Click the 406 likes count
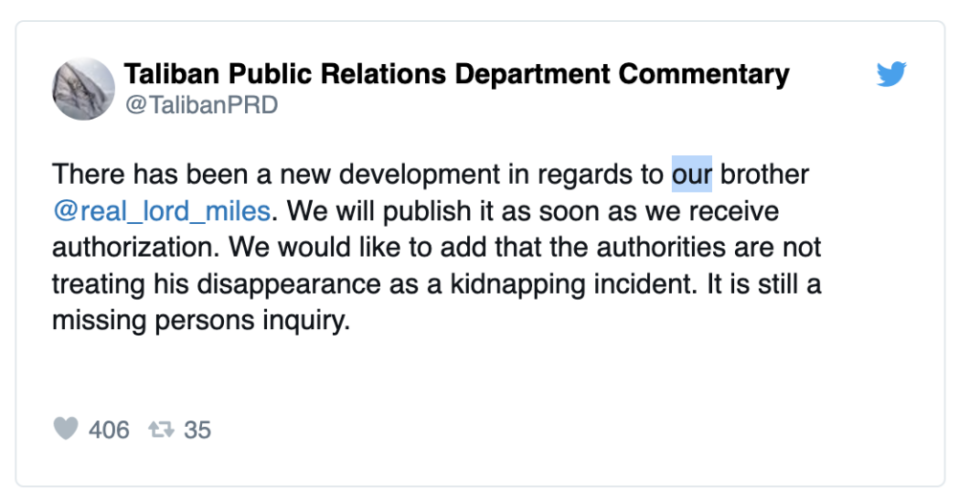This screenshot has height=490, width=980. point(109,431)
